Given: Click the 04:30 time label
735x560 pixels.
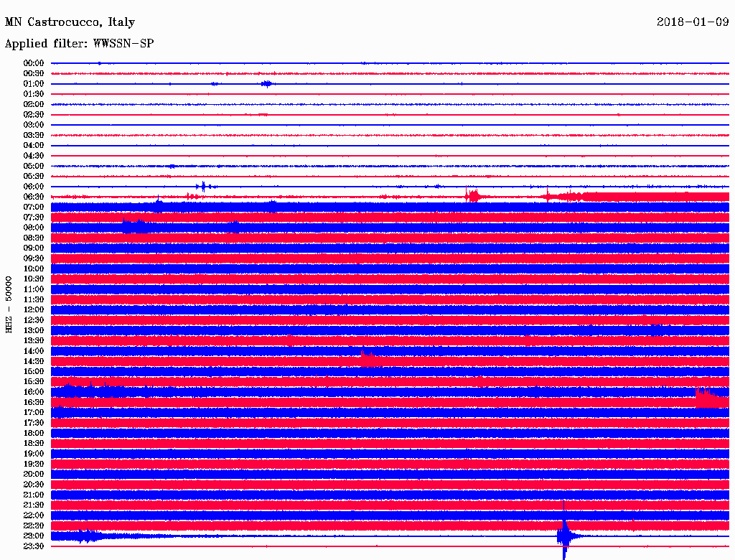Looking at the screenshot, I should tap(33, 156).
